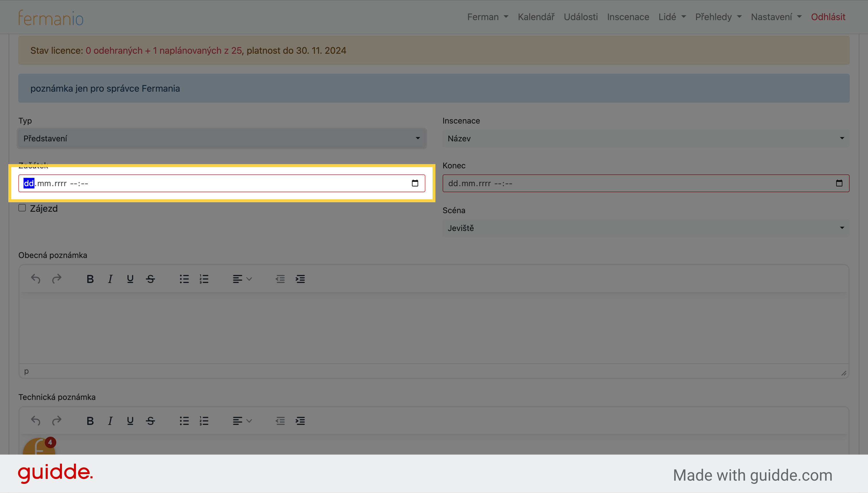Decrease indent in Obecná poznámka editor
Screen dimensions: 868x493
click(280, 279)
